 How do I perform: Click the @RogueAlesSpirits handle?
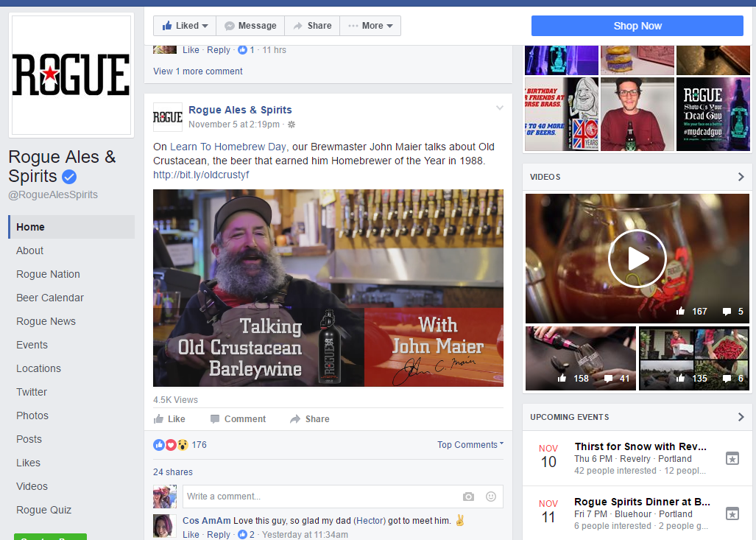53,194
